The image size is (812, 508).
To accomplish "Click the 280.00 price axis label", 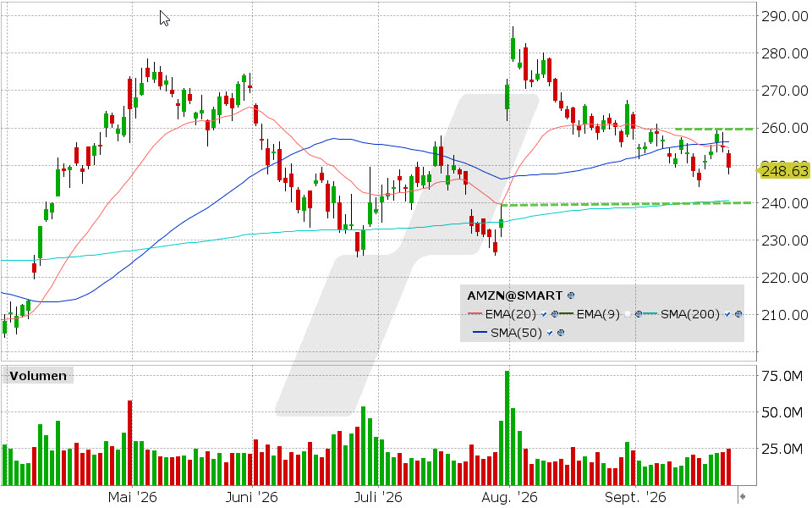I will point(785,53).
